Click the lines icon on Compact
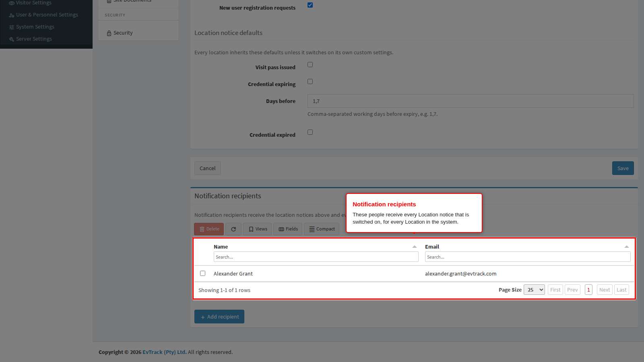644x362 pixels. pyautogui.click(x=312, y=229)
